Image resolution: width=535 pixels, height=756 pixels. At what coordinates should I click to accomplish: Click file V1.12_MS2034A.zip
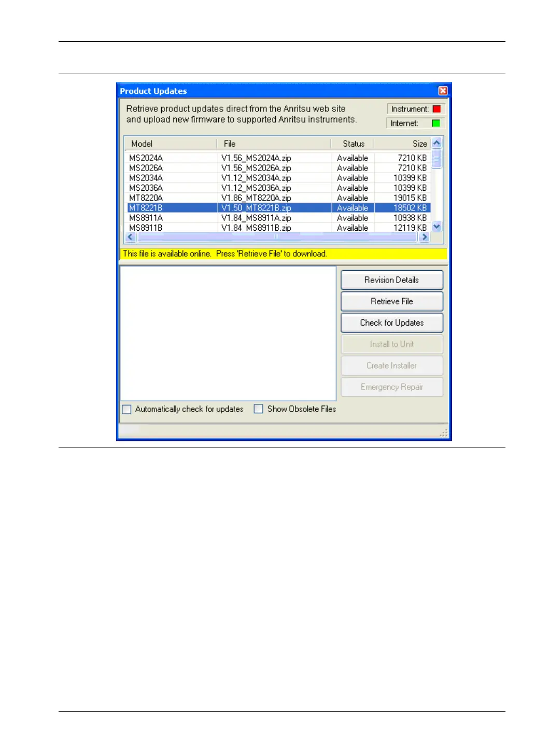(x=256, y=178)
